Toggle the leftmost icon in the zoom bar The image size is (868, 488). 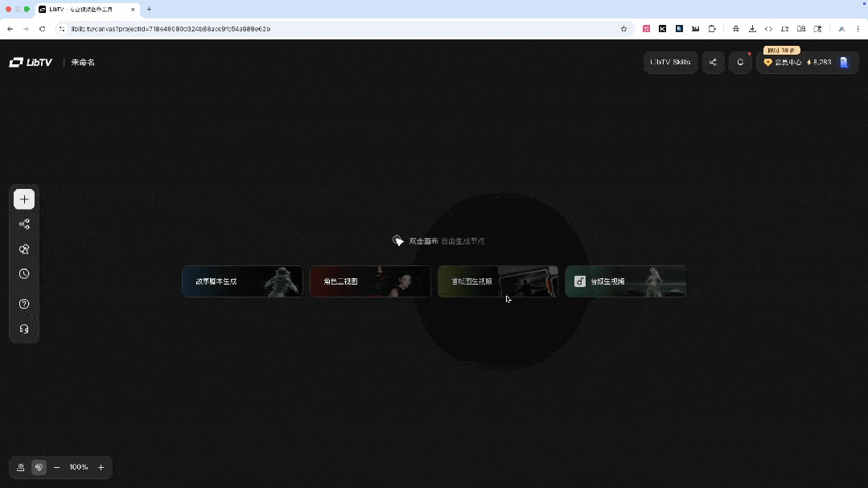pyautogui.click(x=21, y=467)
